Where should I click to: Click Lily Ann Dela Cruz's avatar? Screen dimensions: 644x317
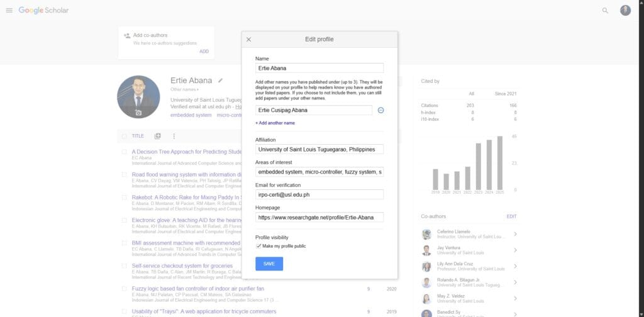(x=427, y=266)
